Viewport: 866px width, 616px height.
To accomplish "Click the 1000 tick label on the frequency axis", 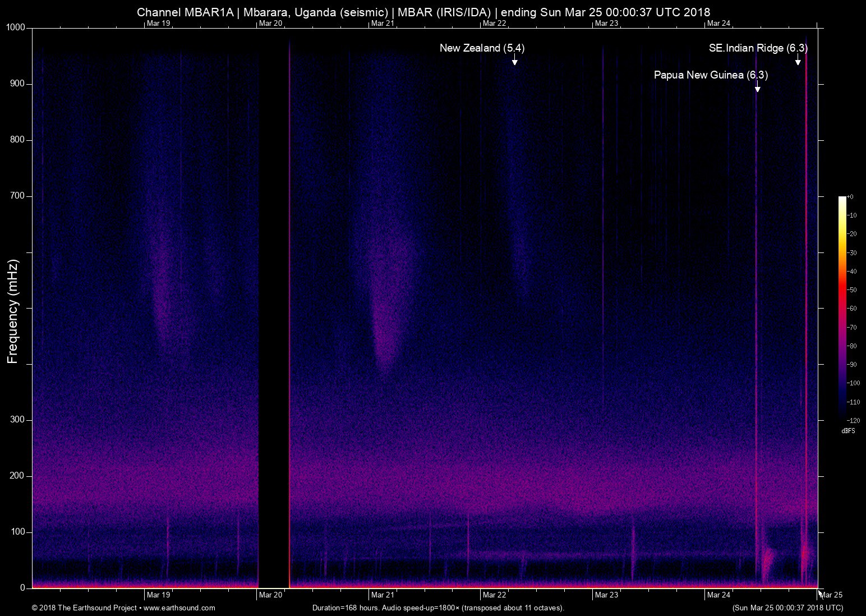I will pyautogui.click(x=16, y=27).
